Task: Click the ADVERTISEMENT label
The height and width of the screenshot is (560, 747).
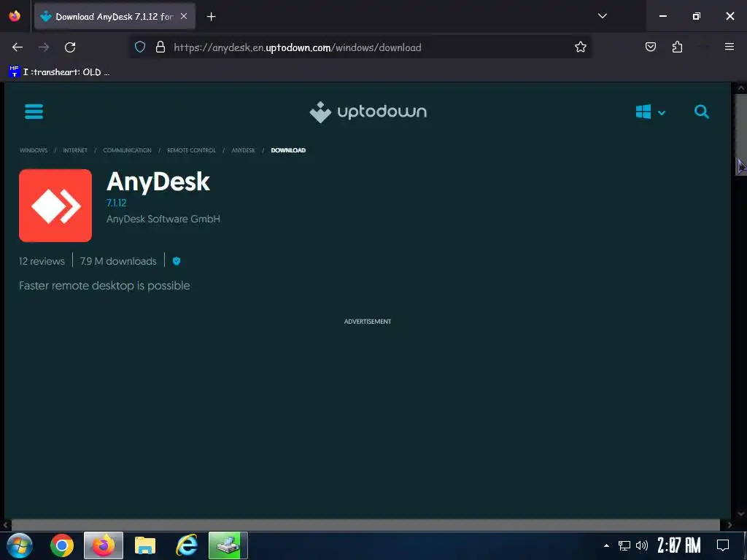Action: pos(368,322)
